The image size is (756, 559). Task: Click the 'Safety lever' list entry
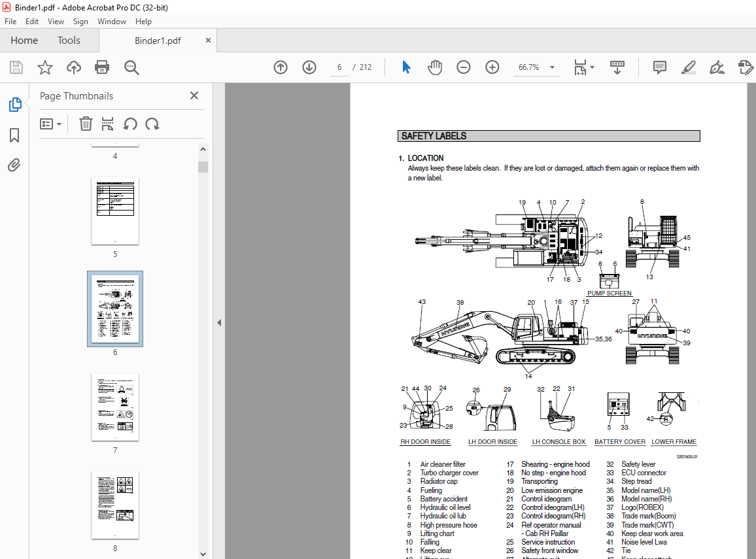pos(638,464)
